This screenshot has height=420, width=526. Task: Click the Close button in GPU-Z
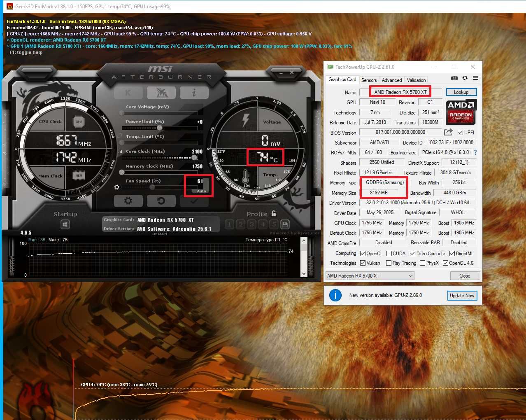click(465, 276)
